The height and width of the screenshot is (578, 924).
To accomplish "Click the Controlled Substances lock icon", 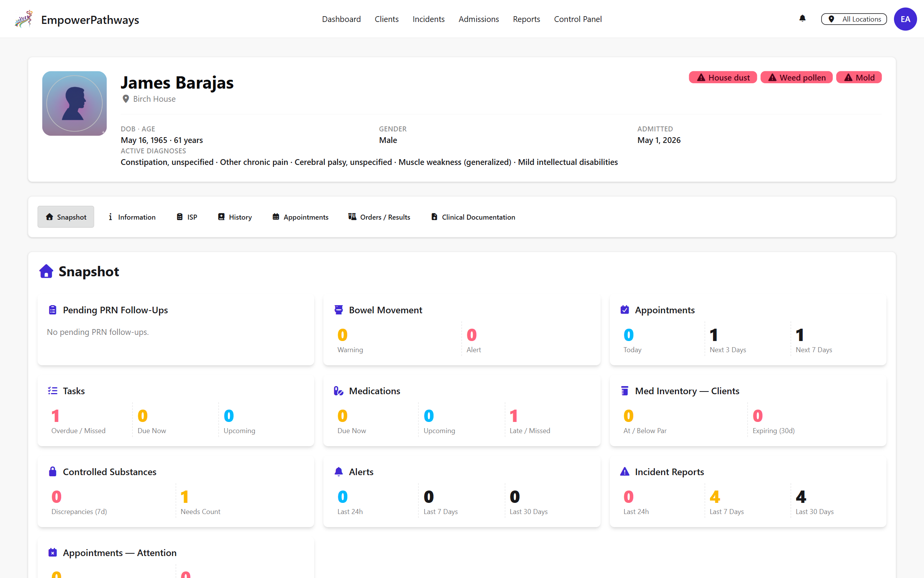I will pyautogui.click(x=53, y=472).
